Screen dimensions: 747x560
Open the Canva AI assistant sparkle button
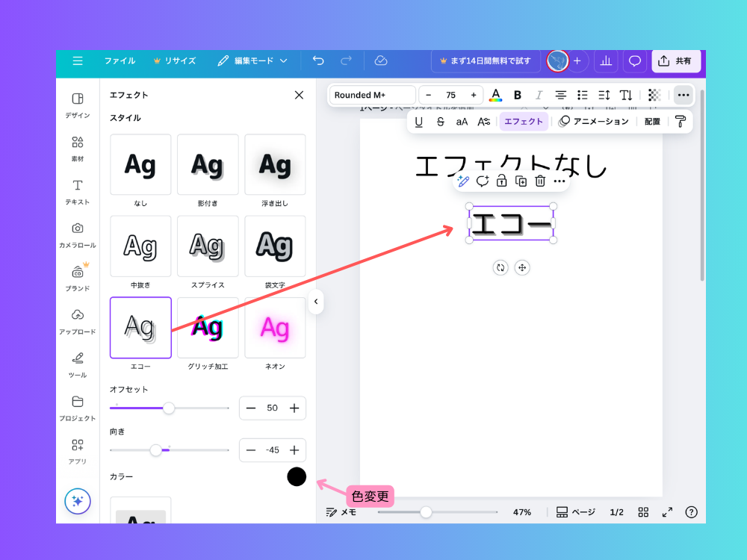point(78,501)
